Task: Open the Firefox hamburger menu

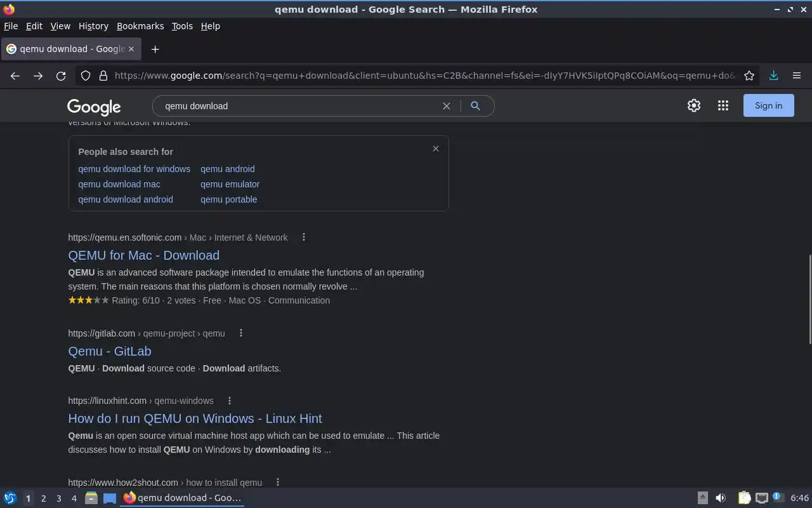Action: 797,76
